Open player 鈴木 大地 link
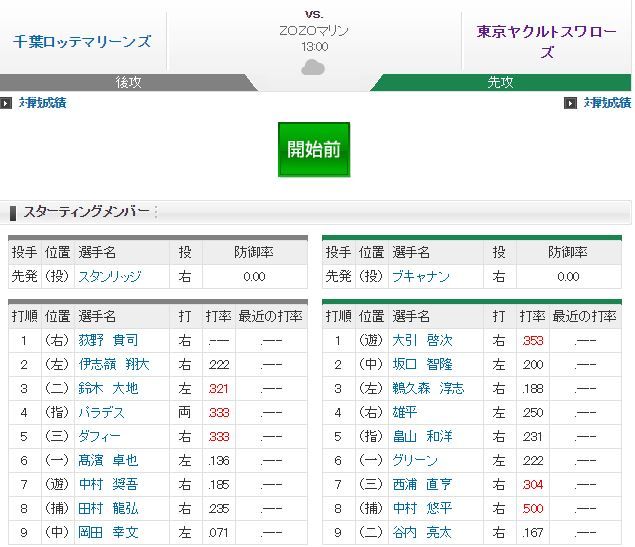The width and height of the screenshot is (635, 547). click(x=108, y=388)
